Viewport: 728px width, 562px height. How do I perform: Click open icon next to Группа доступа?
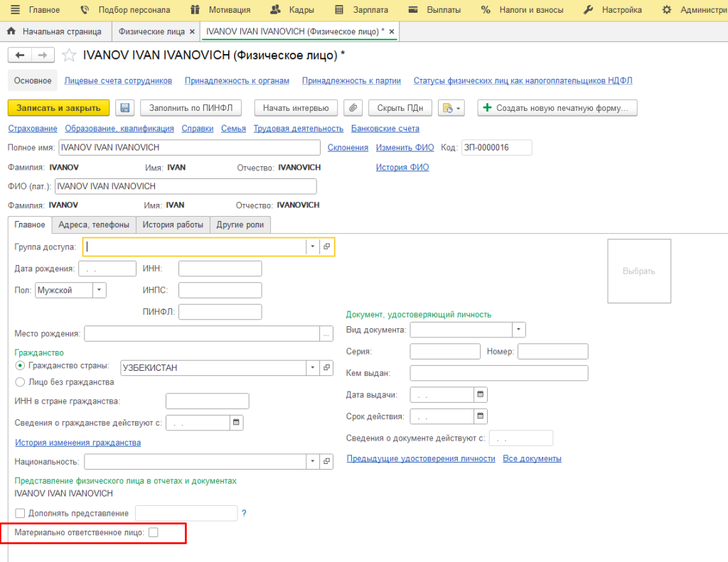tap(327, 247)
